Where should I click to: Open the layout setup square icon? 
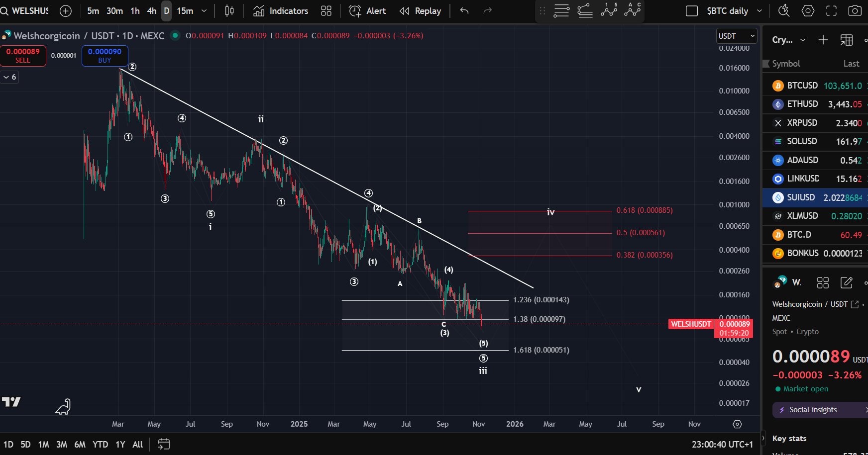coord(692,11)
